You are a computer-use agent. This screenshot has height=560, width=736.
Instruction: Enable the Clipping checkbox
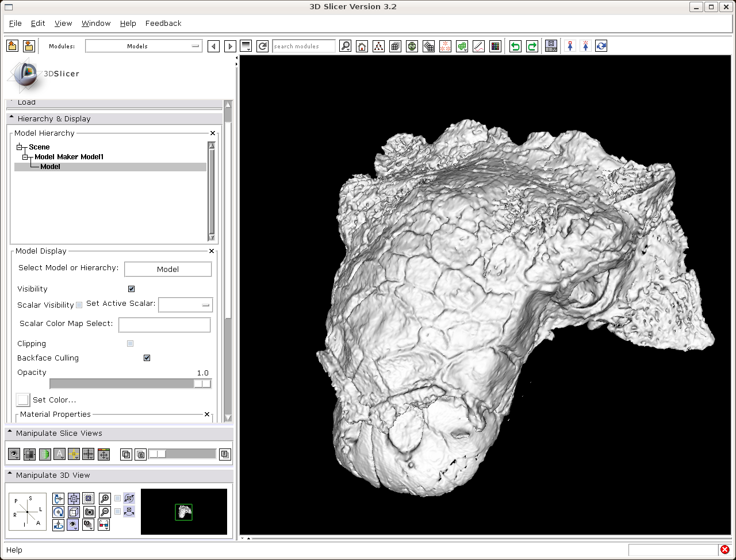click(130, 343)
